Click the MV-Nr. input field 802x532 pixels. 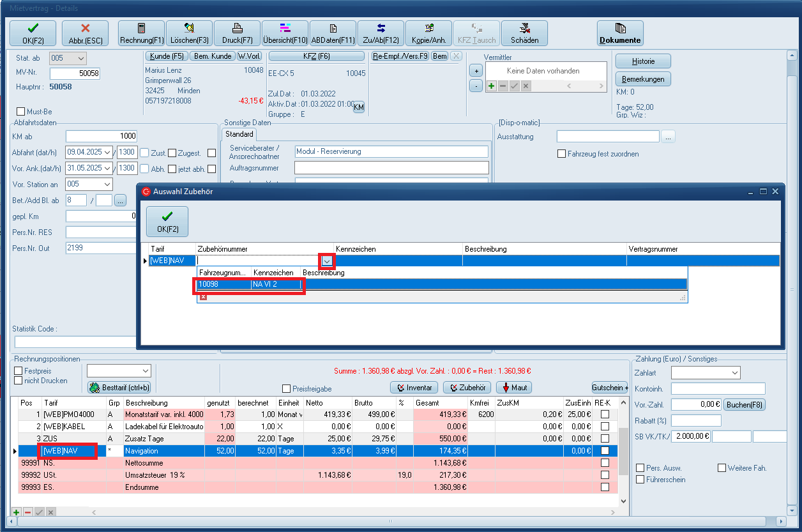(x=75, y=73)
